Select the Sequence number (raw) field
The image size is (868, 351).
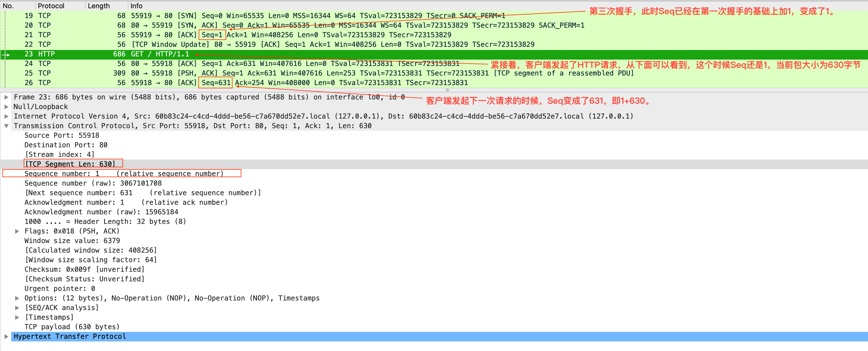click(x=93, y=183)
